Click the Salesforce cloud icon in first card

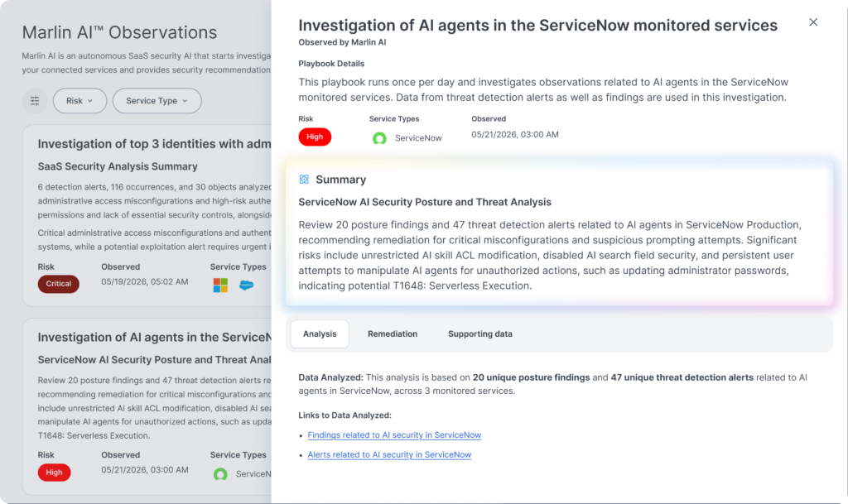click(247, 285)
